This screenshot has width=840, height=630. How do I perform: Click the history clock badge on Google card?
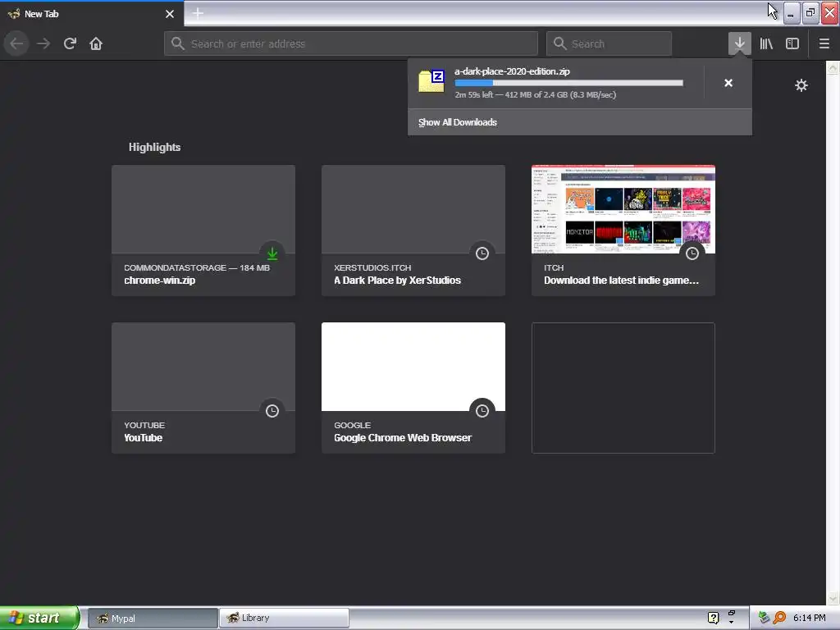click(482, 411)
